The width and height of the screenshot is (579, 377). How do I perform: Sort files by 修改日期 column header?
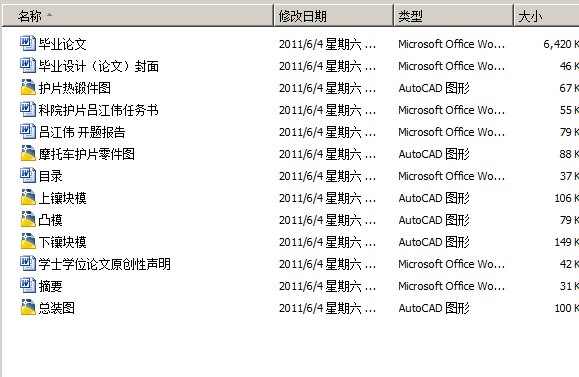(x=333, y=16)
